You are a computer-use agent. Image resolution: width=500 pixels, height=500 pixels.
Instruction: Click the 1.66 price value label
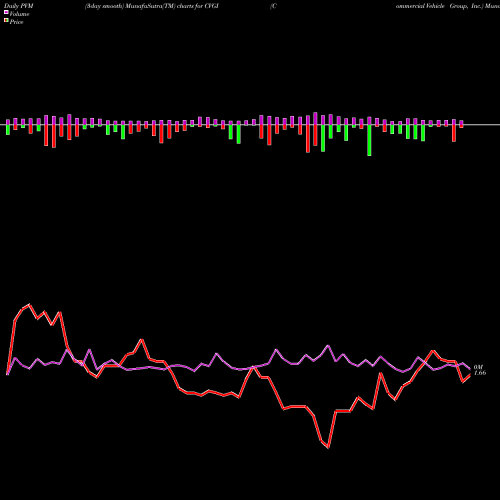(480, 373)
